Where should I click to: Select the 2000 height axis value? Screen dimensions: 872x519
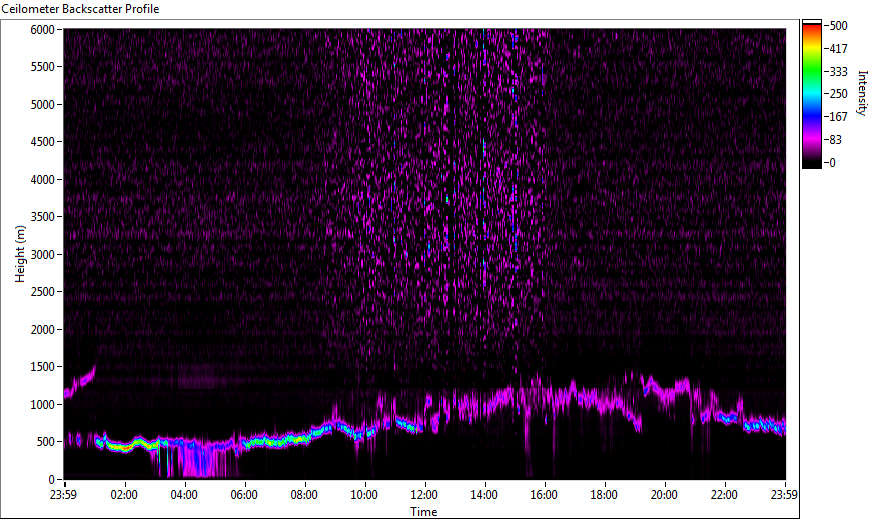pyautogui.click(x=42, y=330)
